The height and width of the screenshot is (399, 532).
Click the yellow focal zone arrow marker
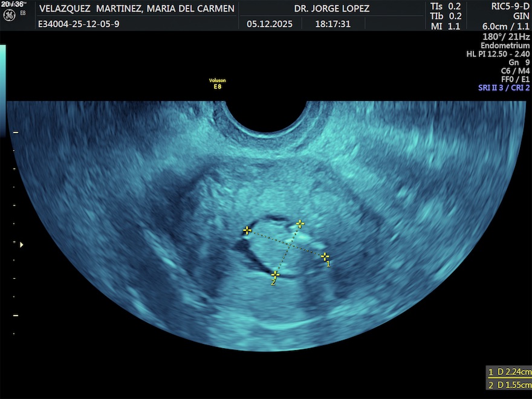click(22, 245)
